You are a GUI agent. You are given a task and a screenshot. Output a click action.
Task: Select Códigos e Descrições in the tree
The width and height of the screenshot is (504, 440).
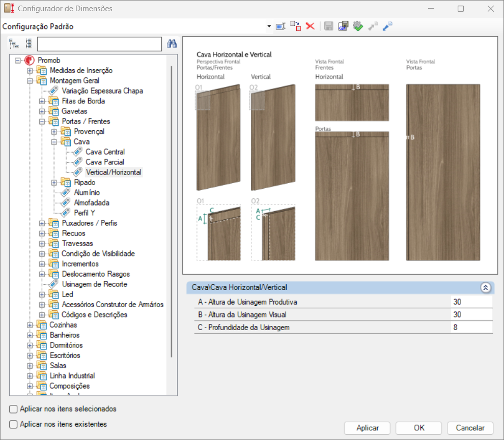coord(95,314)
